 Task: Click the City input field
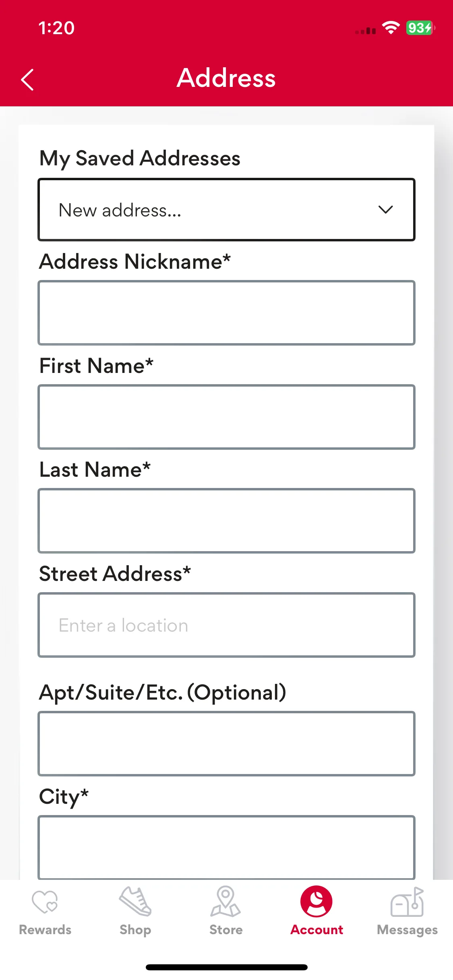pos(226,847)
